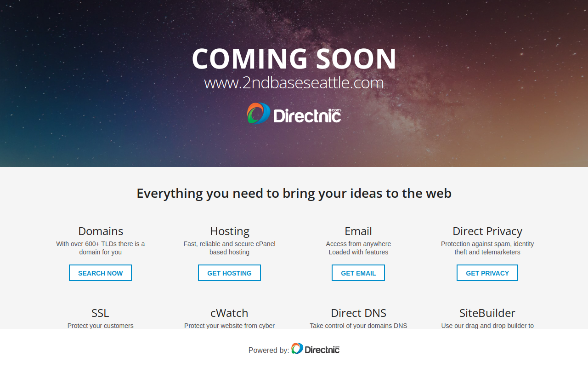
Task: Click the 'Everything you need to bring your ideas' heading
Action: [x=294, y=193]
